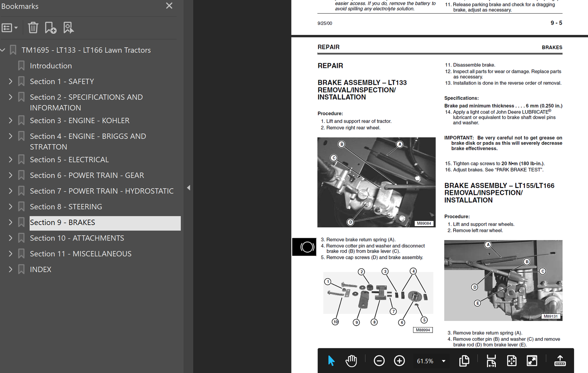Close the Bookmarks panel

click(169, 6)
